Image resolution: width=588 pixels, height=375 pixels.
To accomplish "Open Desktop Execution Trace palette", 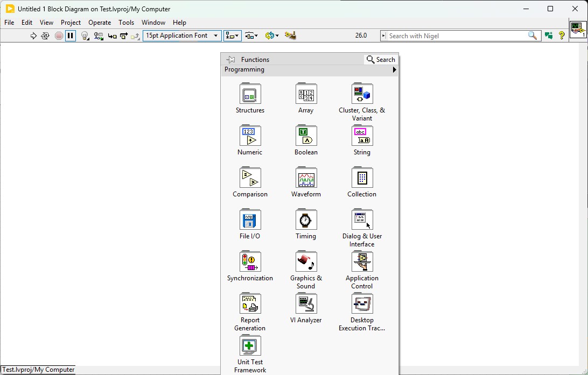I will 362,312.
